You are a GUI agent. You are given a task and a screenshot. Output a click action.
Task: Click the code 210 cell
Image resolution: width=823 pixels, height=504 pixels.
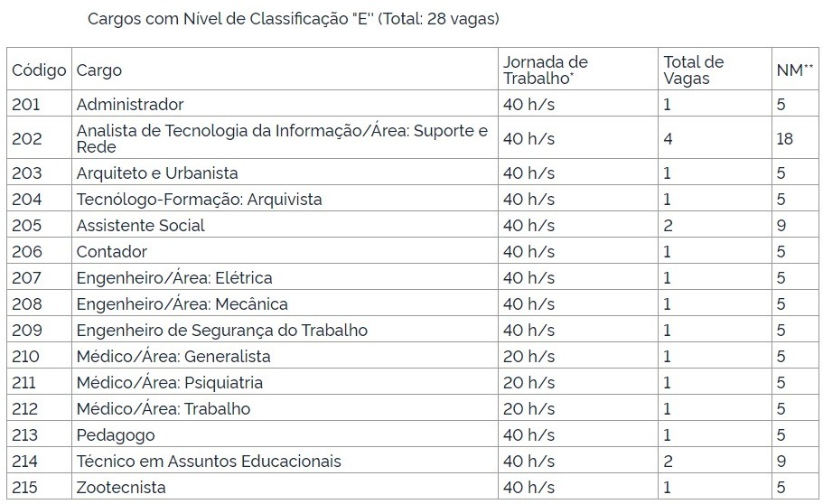pos(26,356)
